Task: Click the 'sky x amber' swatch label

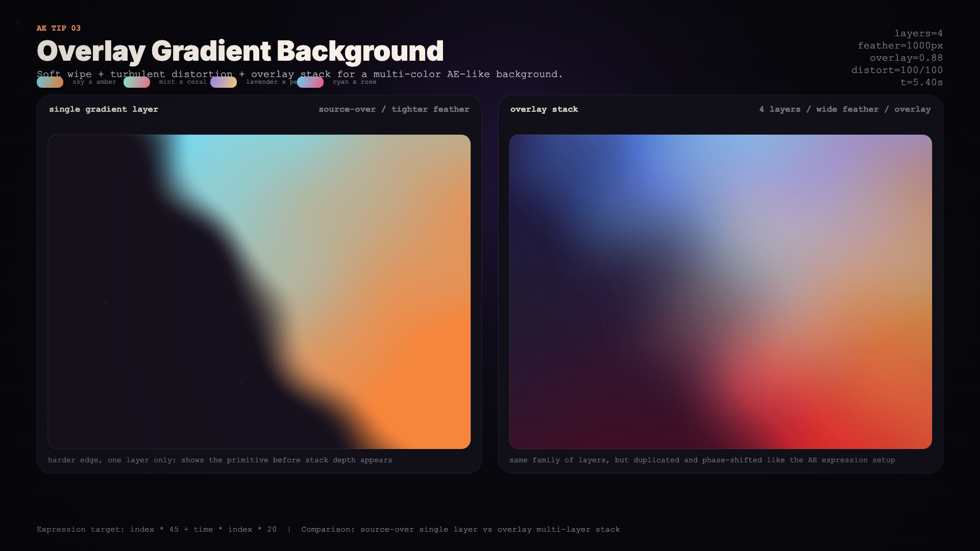Action: click(94, 82)
